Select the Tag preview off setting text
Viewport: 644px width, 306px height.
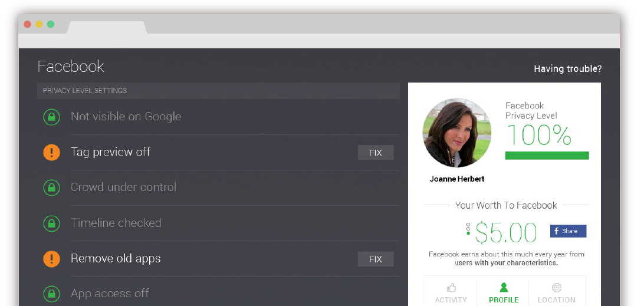pos(110,152)
